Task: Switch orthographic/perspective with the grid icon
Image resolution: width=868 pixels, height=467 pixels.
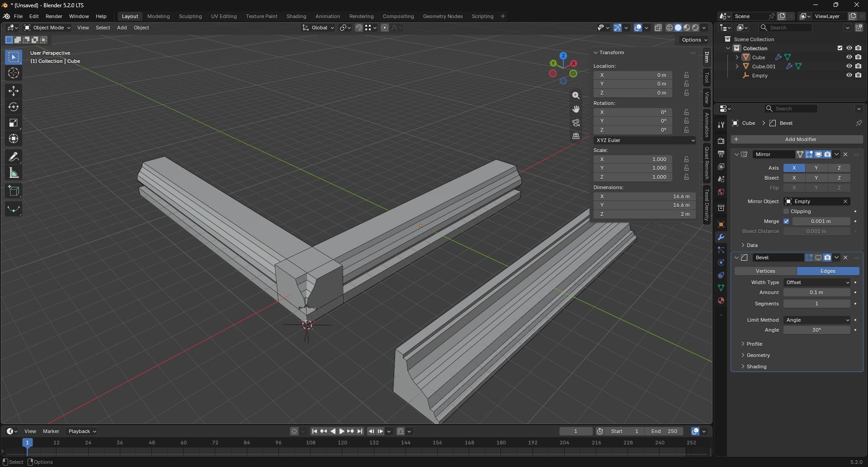Action: (576, 136)
